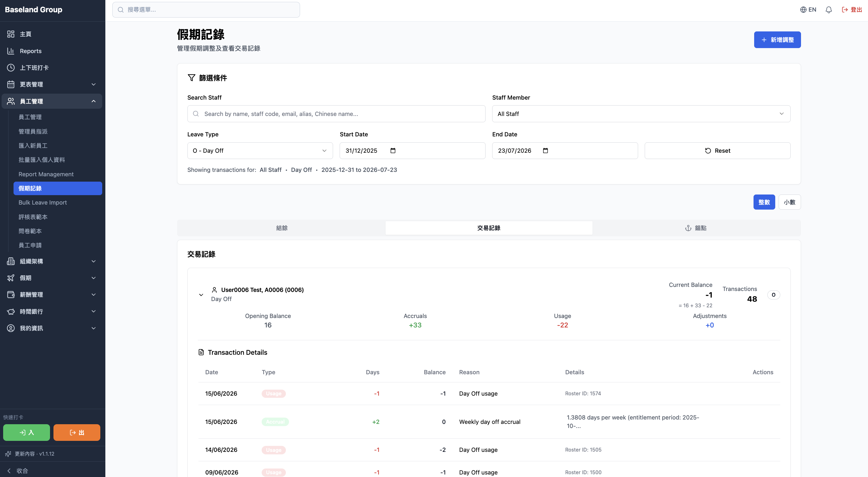868x477 pixels.
Task: Focus the top 搜尋選單 search box
Action: point(206,10)
